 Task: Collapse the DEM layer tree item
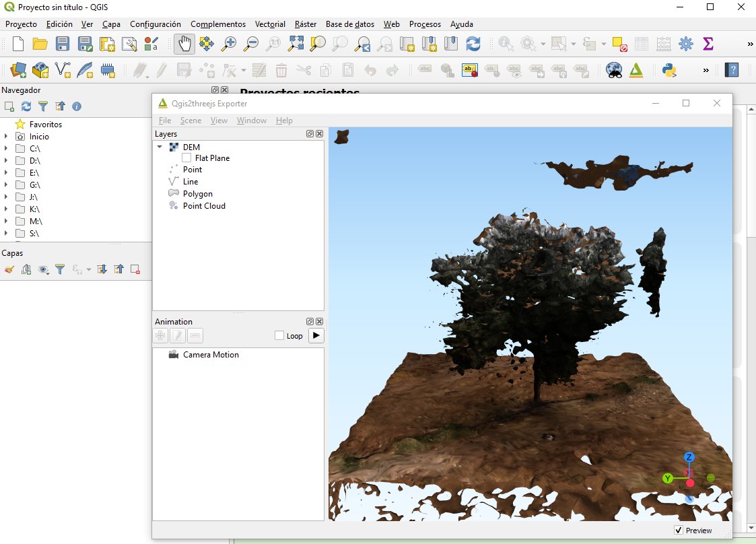(x=160, y=147)
